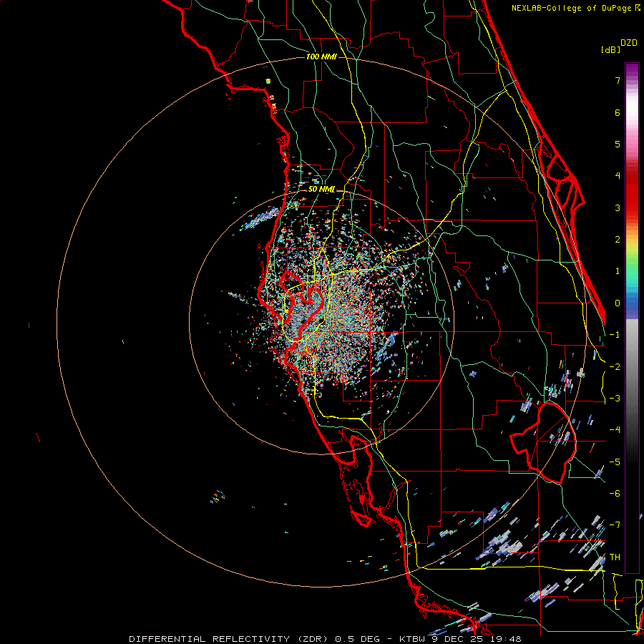Click the -7 dB scale tick label
Image resolution: width=644 pixels, height=644 pixels.
pos(615,525)
